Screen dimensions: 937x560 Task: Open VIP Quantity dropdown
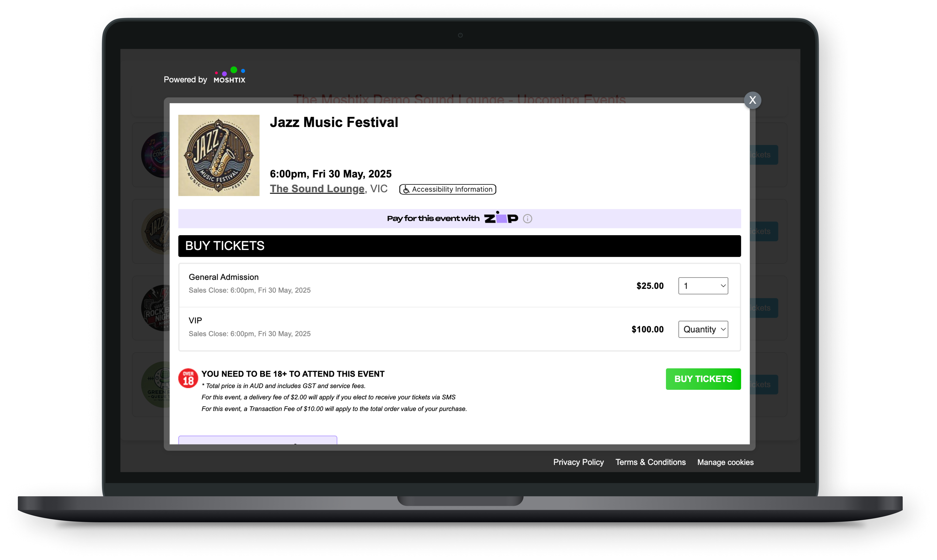(703, 329)
